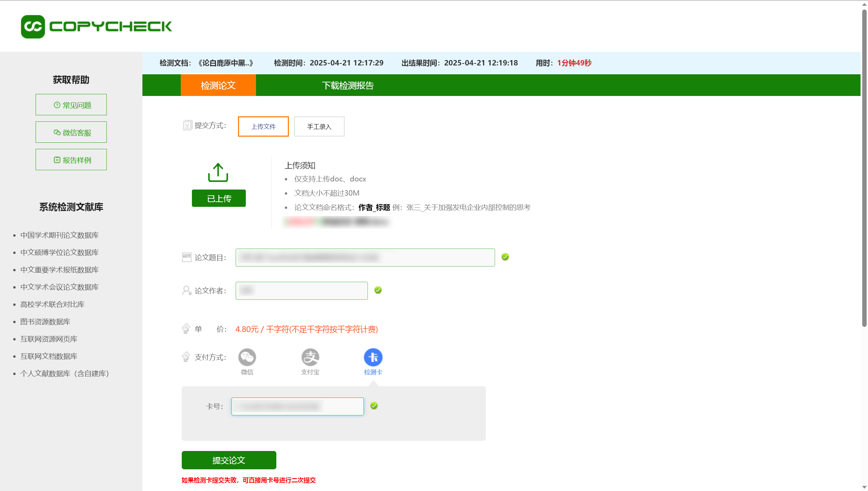The height and width of the screenshot is (491, 868).
Task: Focus the 论文题目 input field
Action: point(365,257)
